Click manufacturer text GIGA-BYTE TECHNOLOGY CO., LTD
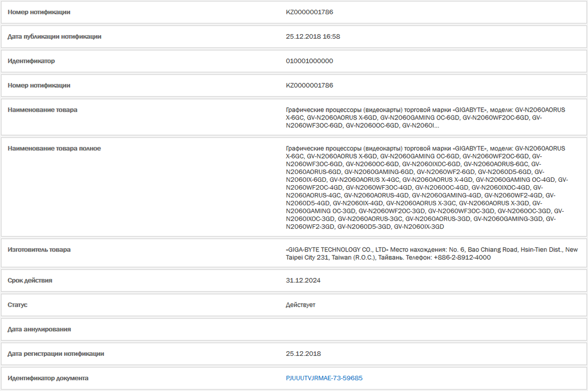The width and height of the screenshot is (588, 391). pyautogui.click(x=337, y=250)
